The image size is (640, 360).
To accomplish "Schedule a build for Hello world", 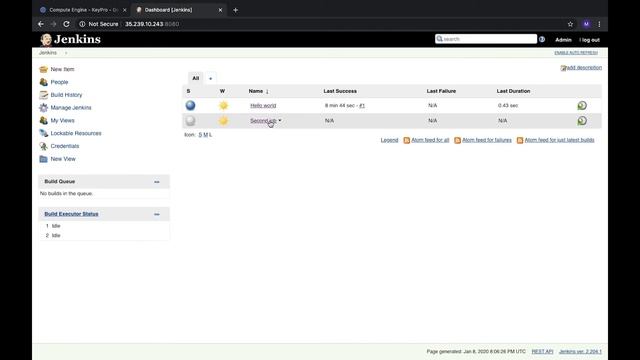I will 582,105.
